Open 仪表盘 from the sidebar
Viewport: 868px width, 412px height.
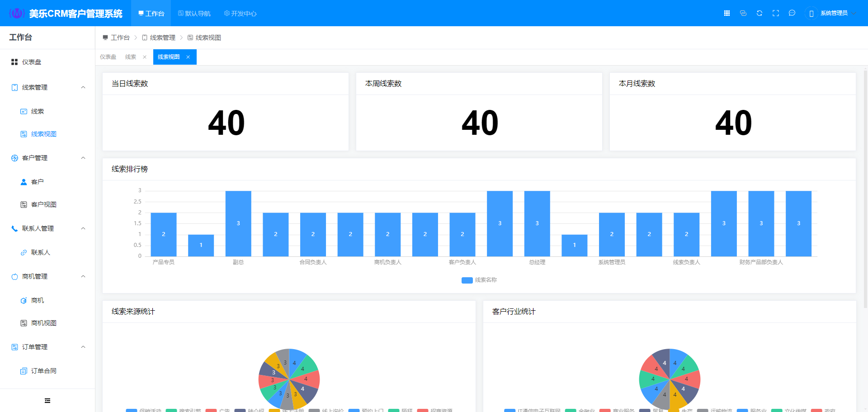32,62
